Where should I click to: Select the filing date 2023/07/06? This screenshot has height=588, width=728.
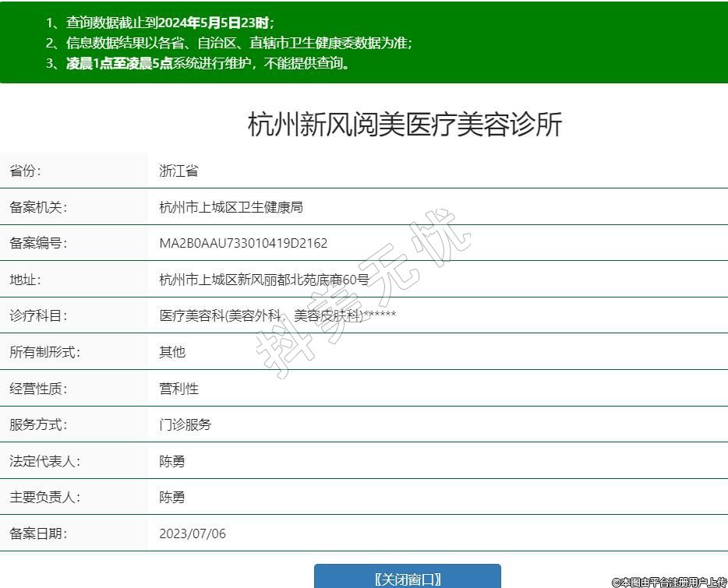pyautogui.click(x=193, y=533)
